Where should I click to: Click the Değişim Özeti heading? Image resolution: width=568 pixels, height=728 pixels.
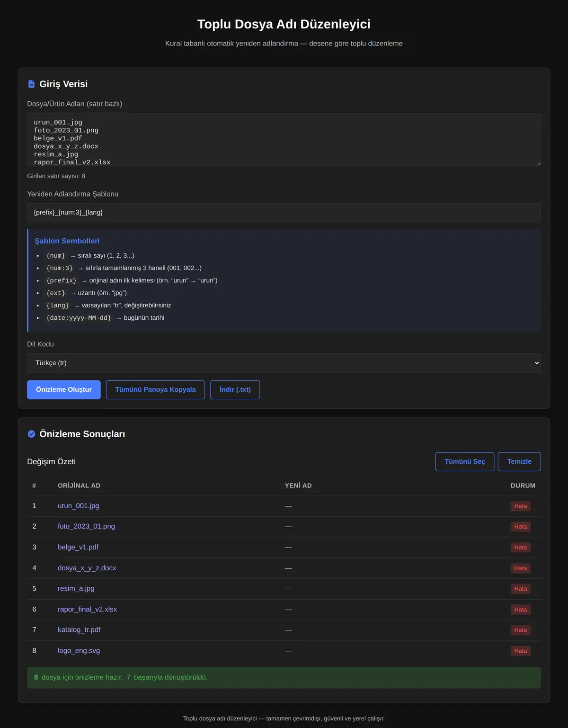pyautogui.click(x=51, y=462)
